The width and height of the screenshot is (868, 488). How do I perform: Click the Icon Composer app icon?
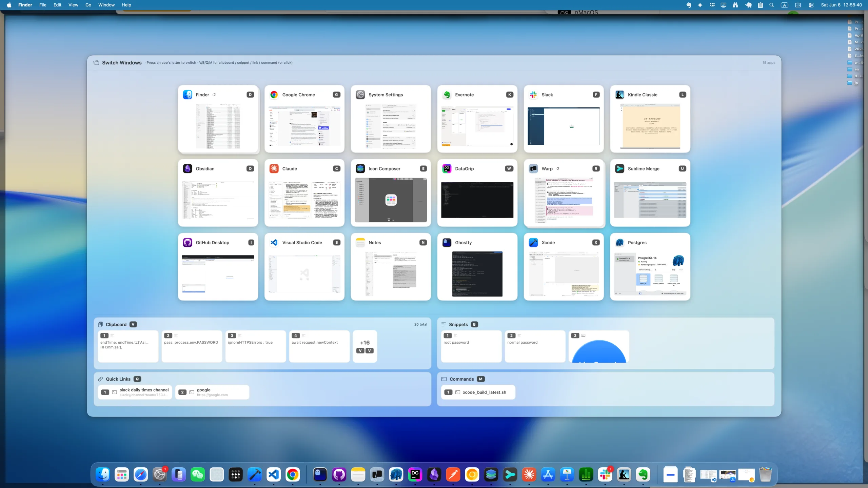click(360, 168)
